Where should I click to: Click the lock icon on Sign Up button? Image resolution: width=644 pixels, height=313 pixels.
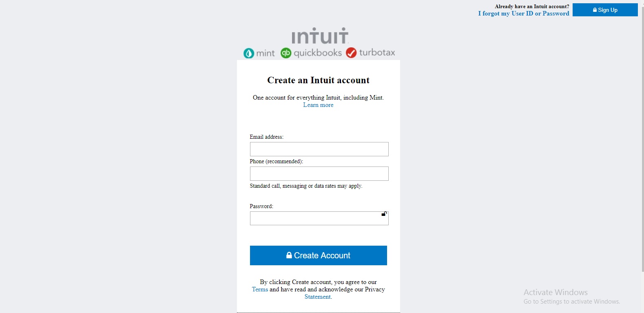tap(594, 10)
